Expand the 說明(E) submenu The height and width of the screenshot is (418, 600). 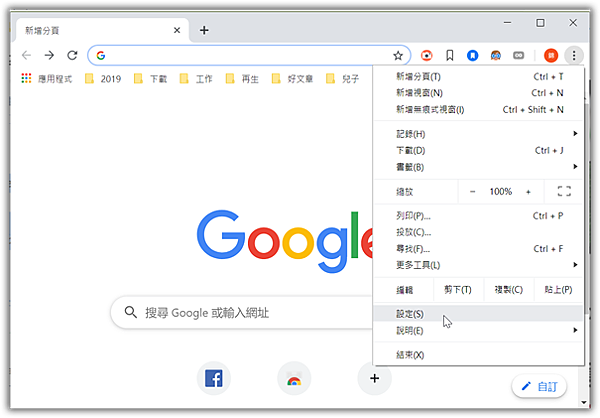[479, 330]
